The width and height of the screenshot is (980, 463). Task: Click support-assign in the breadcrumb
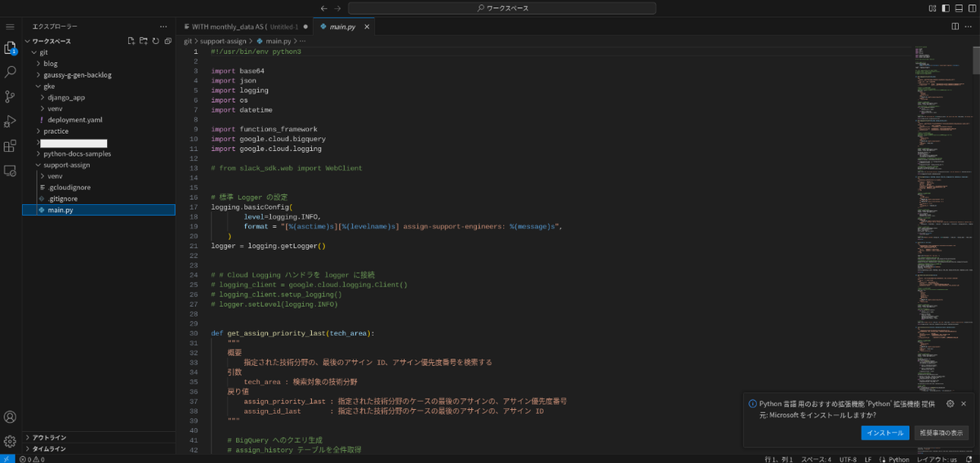tap(224, 41)
